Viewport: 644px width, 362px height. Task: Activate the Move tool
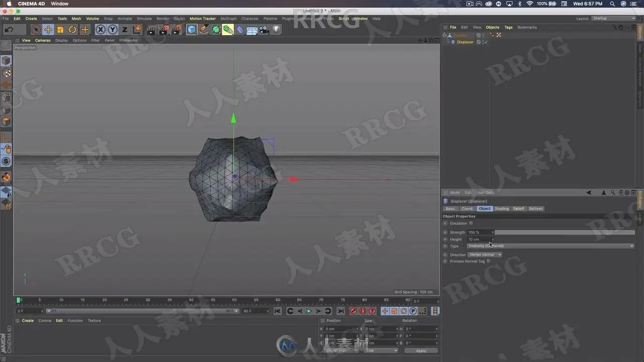click(x=48, y=30)
